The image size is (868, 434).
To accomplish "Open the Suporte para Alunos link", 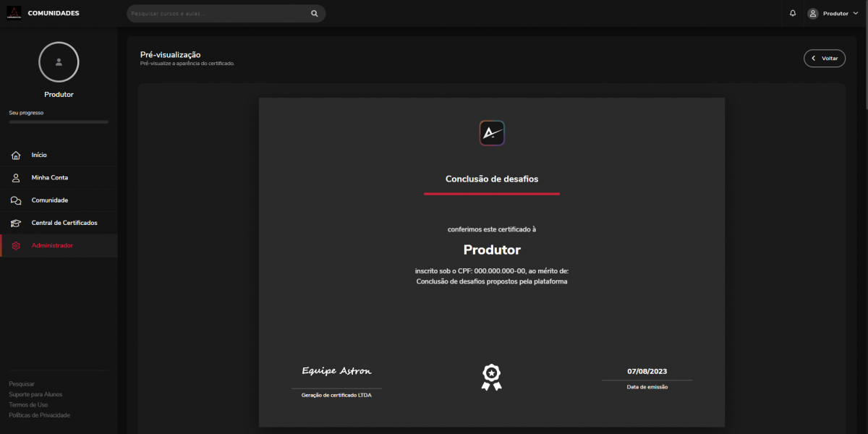I will pos(35,394).
